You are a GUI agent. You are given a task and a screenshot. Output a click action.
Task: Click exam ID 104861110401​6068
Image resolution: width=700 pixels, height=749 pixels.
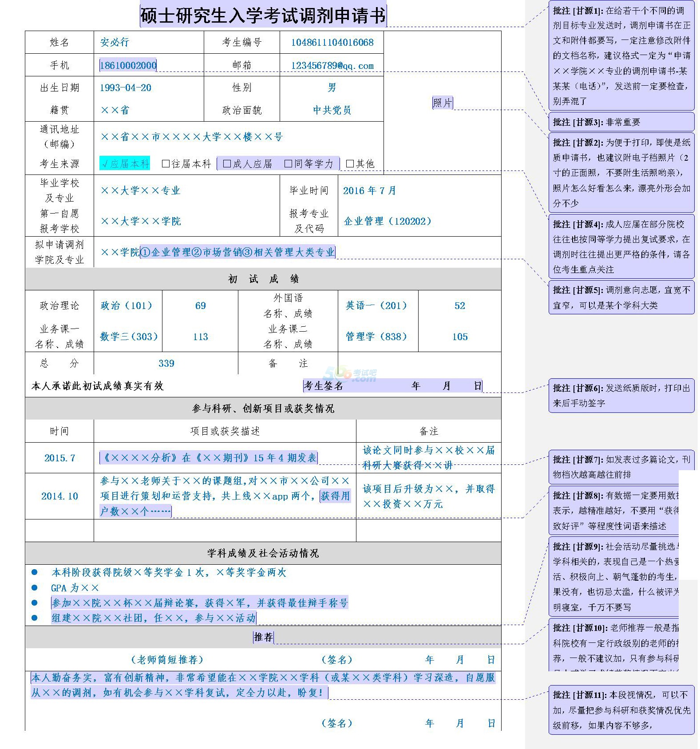(x=332, y=43)
